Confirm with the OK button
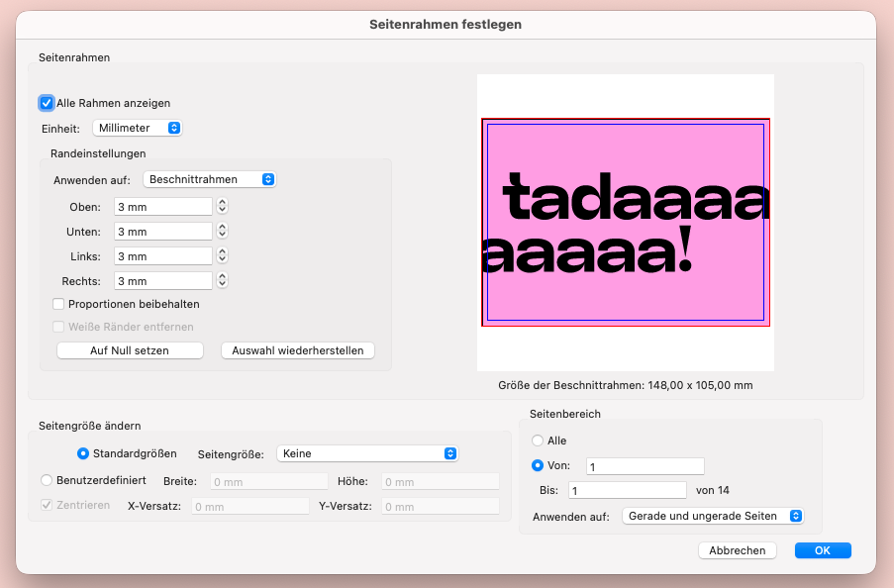 tap(823, 550)
